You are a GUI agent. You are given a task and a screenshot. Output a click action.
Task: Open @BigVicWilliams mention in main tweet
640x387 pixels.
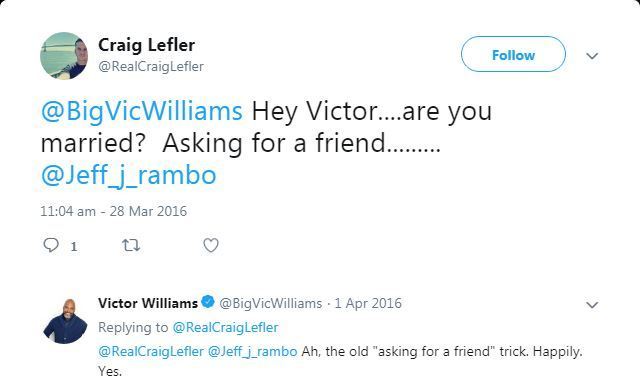click(142, 111)
